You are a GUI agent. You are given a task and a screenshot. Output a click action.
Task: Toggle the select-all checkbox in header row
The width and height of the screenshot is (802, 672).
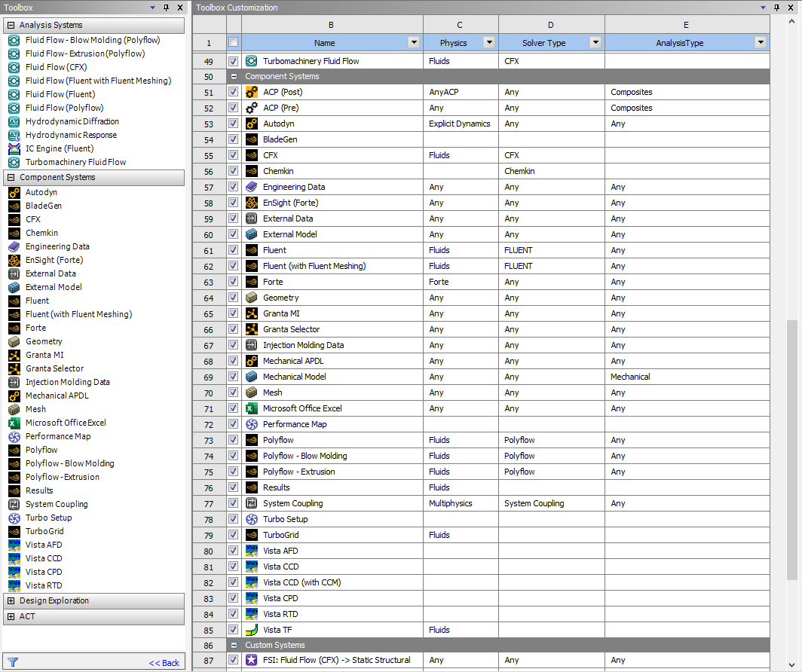click(x=234, y=43)
